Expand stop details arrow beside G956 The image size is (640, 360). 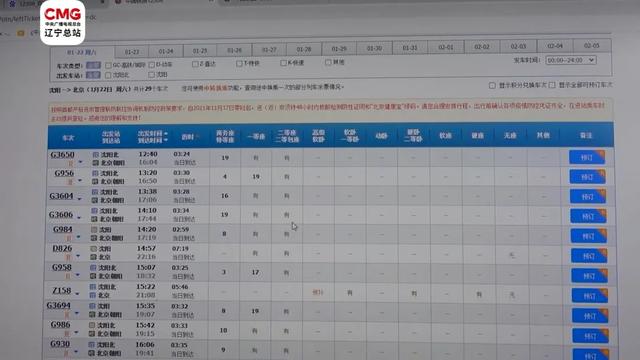[x=80, y=180]
